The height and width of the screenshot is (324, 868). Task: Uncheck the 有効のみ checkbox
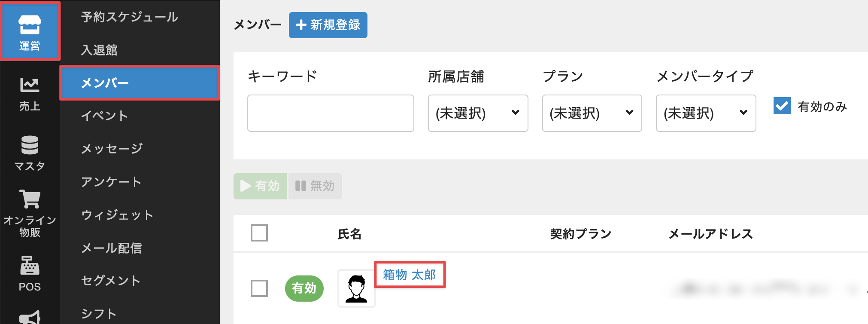782,106
